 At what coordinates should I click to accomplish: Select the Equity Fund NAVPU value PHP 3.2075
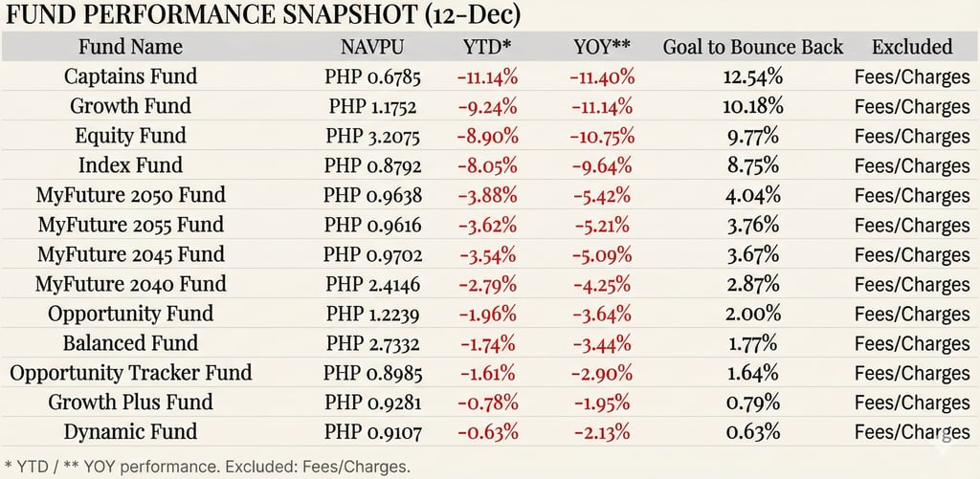click(373, 136)
